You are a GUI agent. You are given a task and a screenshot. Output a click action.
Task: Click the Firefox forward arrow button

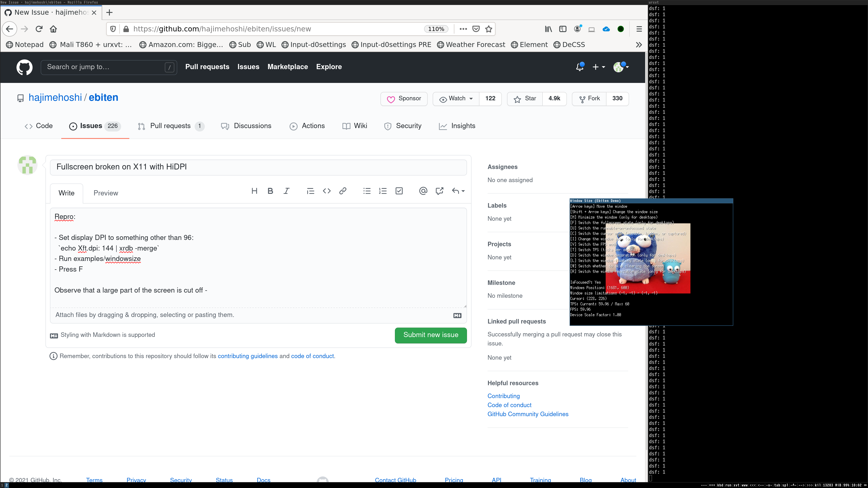(24, 29)
